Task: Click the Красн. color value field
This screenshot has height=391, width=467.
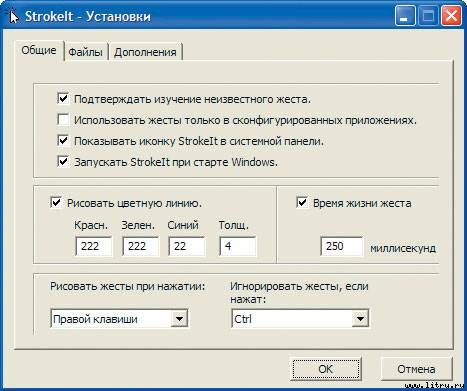Action: 94,246
